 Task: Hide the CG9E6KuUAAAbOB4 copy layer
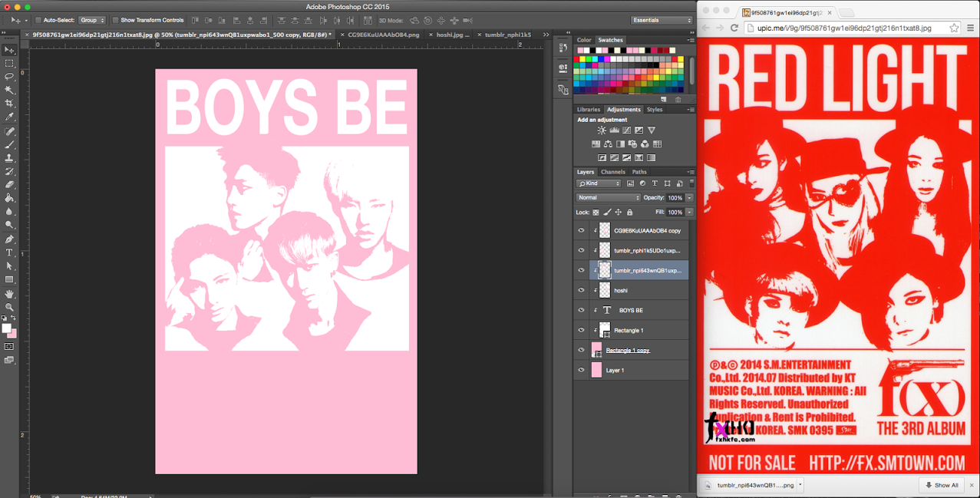point(581,230)
